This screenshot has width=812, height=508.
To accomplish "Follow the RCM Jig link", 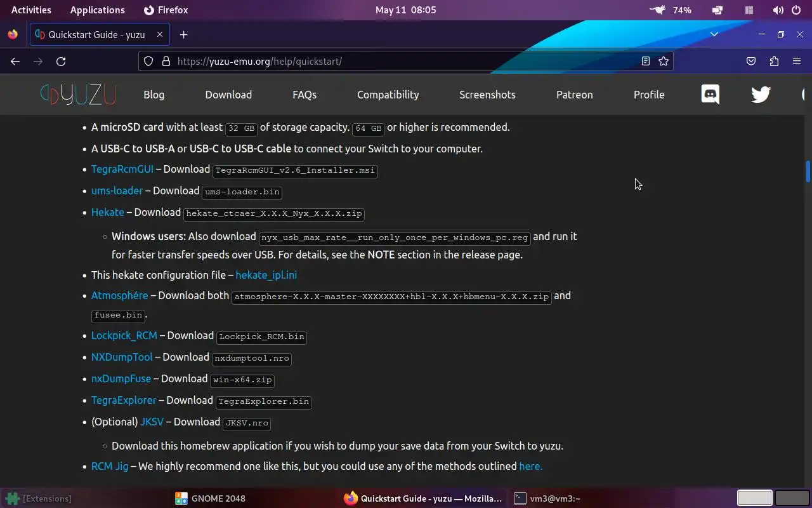I will pyautogui.click(x=110, y=466).
